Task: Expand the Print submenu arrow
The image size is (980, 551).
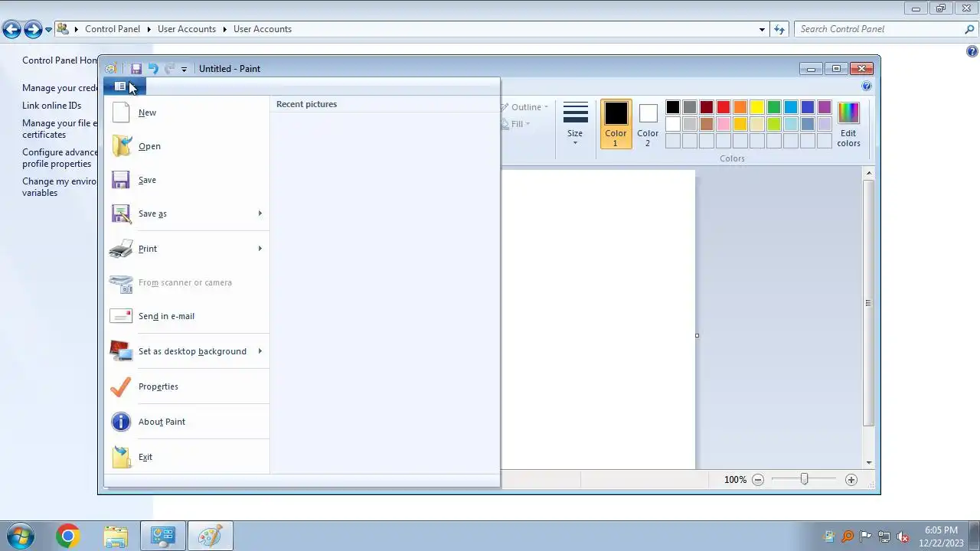Action: (260, 249)
